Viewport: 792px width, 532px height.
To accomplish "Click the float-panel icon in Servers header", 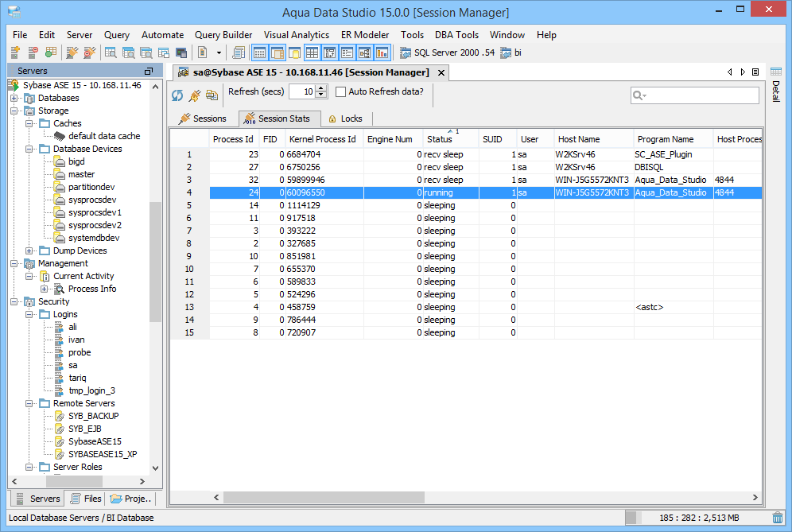I will pos(149,72).
